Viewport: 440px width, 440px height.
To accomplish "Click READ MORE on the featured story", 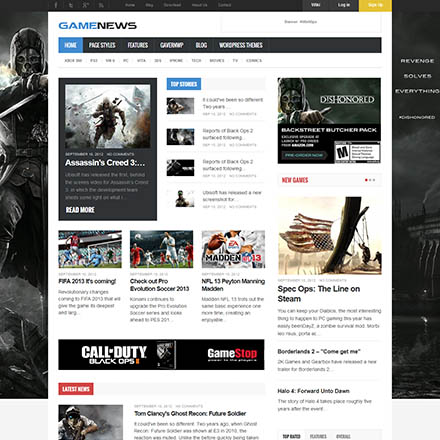I will coord(80,210).
